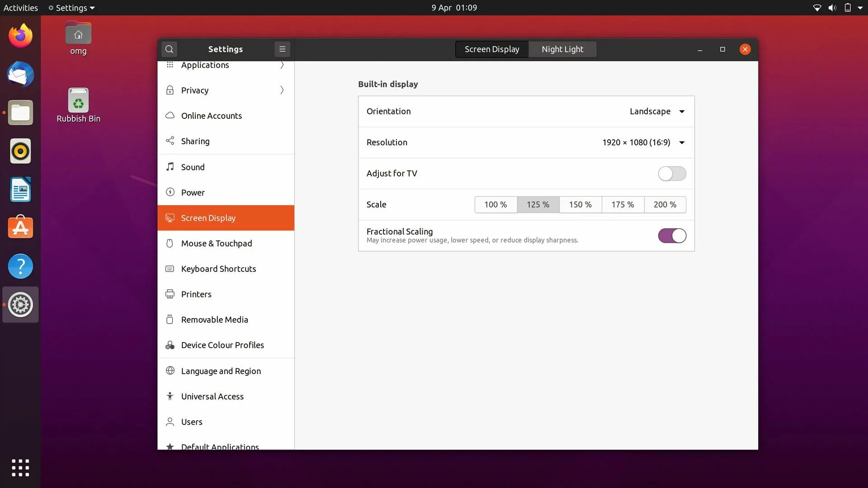Viewport: 868px width, 488px height.
Task: Select the 200 % scale button
Action: pyautogui.click(x=665, y=205)
